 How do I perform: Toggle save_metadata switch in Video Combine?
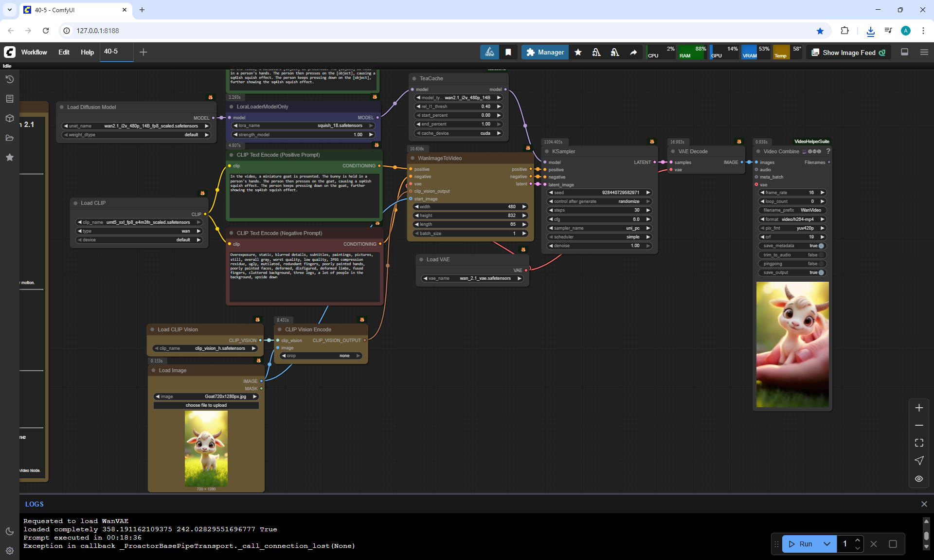821,246
